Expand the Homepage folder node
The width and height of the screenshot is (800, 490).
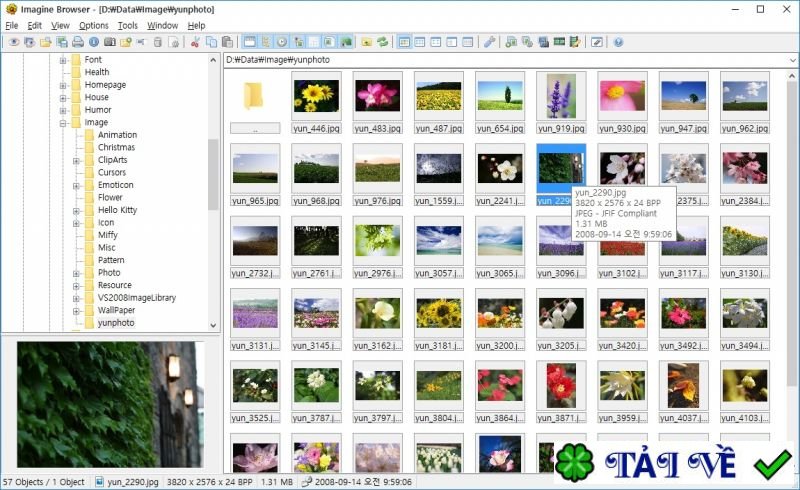(x=63, y=85)
